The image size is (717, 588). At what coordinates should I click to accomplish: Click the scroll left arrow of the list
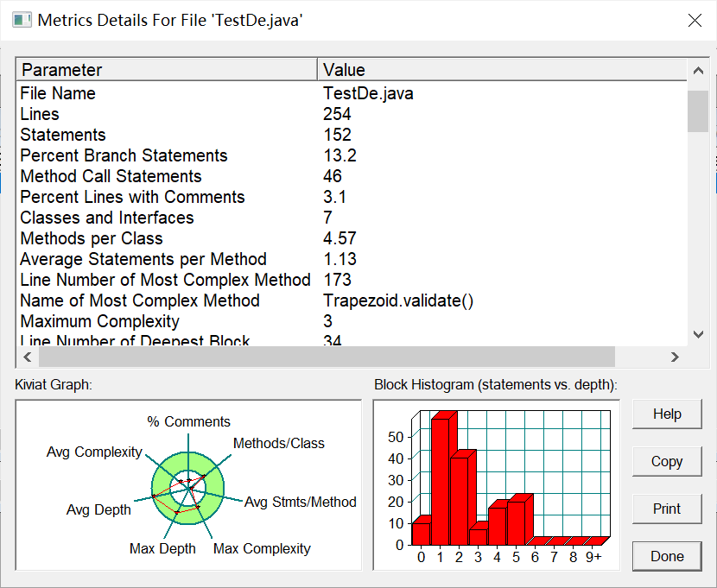coord(28,357)
